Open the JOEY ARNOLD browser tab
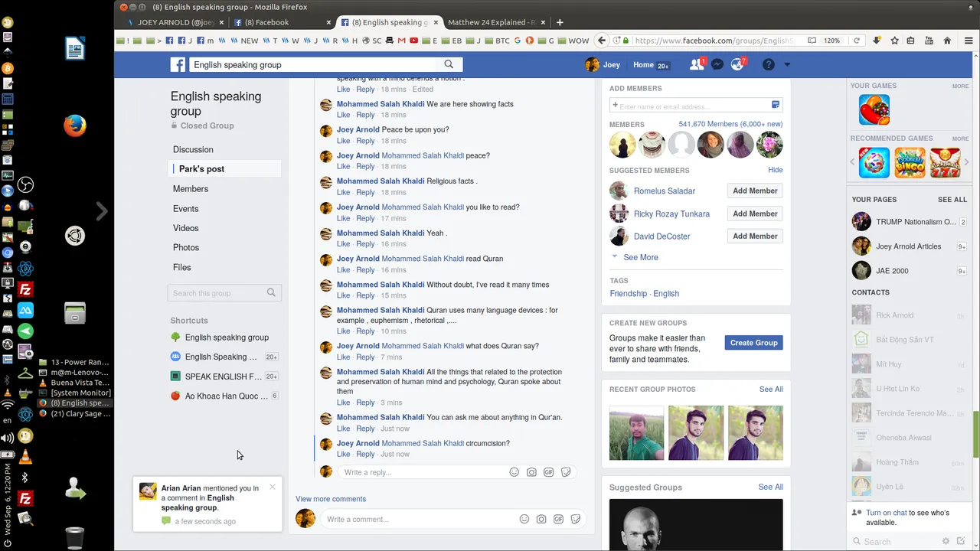The image size is (980, 551). click(x=175, y=22)
